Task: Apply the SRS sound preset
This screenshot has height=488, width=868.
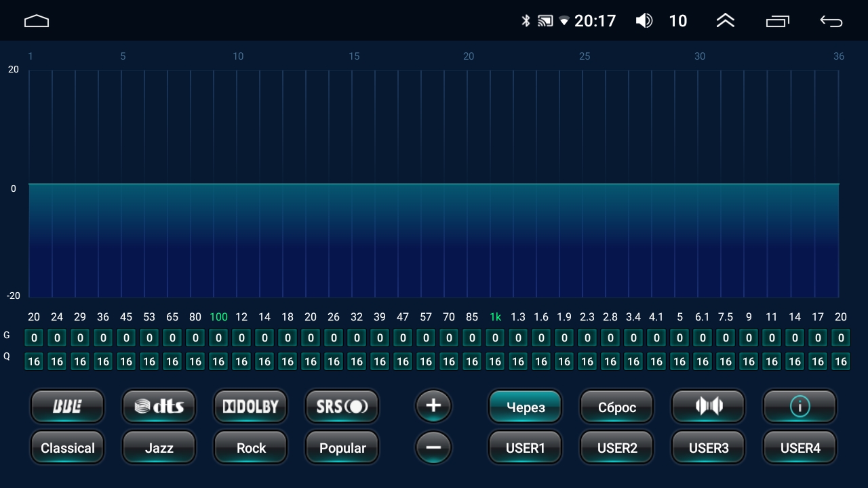Action: 342,406
